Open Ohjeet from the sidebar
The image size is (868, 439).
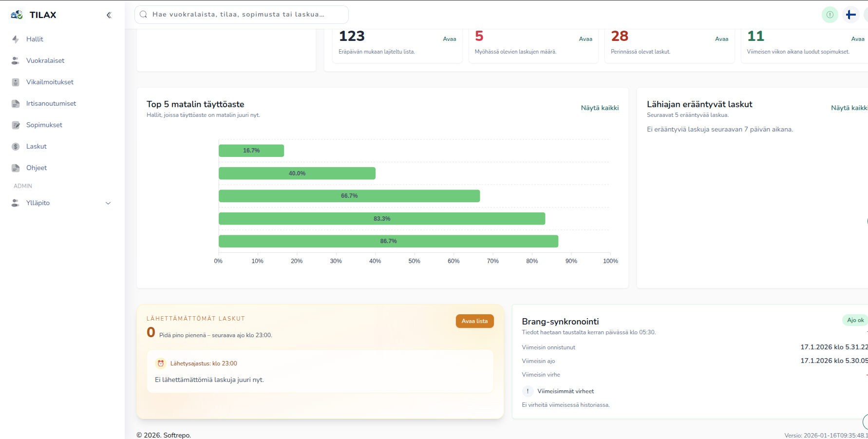click(x=37, y=168)
